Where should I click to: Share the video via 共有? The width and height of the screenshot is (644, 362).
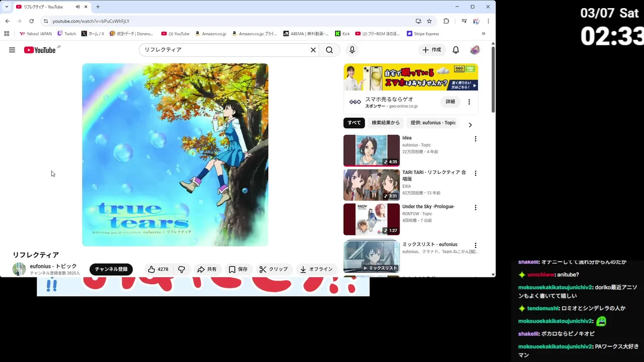click(207, 269)
